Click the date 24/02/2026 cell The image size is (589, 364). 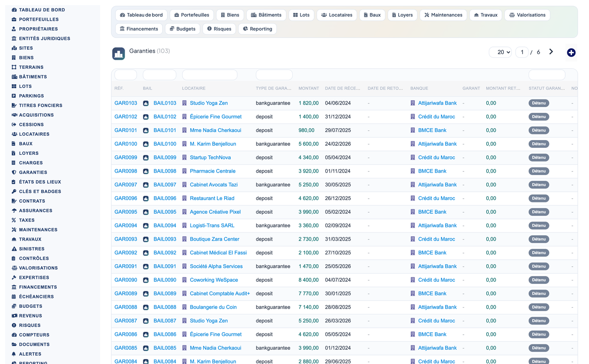(x=338, y=144)
